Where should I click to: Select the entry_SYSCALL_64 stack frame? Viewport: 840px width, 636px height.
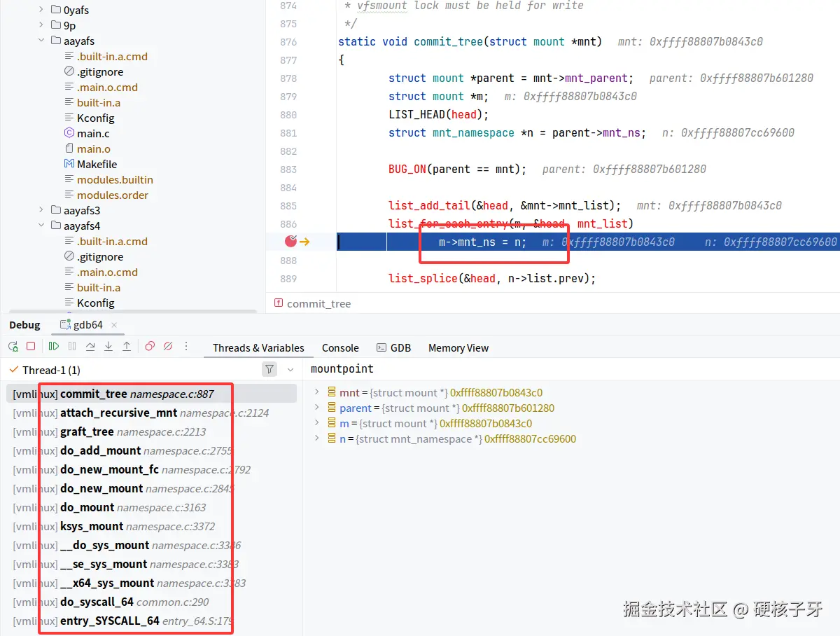point(151,621)
